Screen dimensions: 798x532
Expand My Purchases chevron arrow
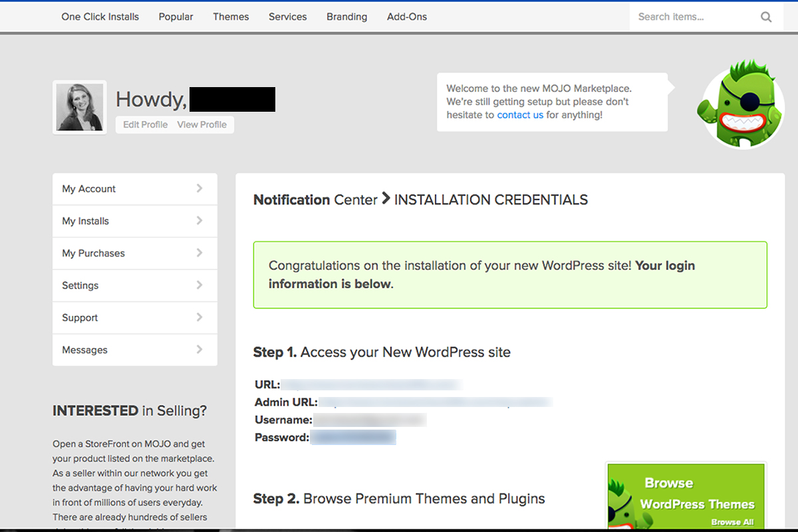199,253
